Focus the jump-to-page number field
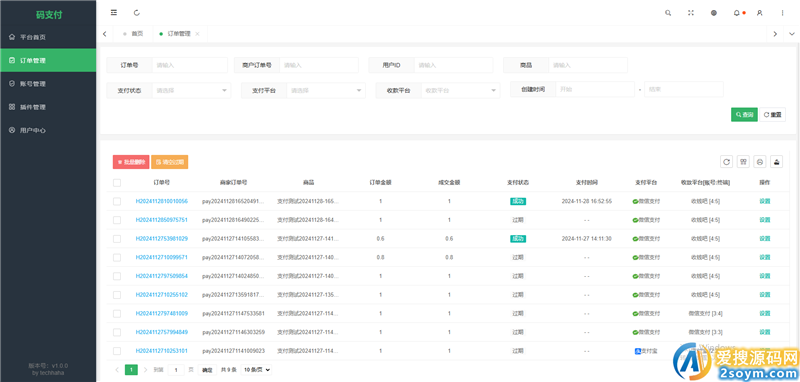 [x=176, y=370]
